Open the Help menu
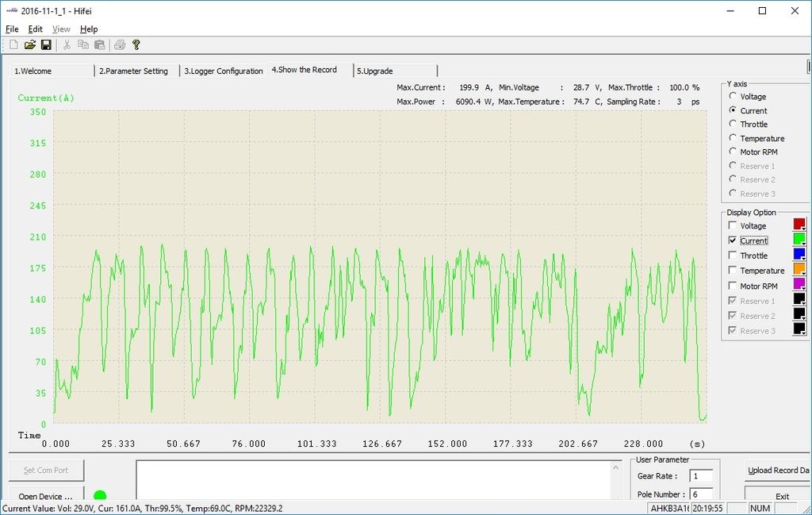812x515 pixels. coord(89,29)
